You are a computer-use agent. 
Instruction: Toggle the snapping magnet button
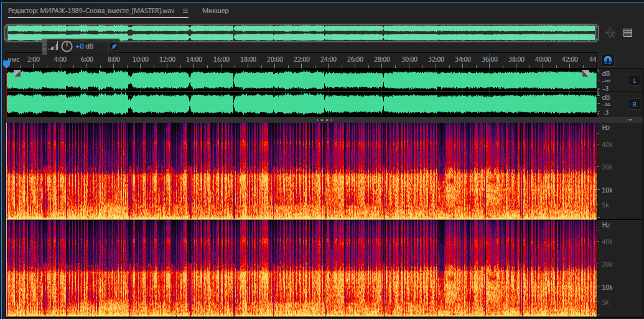(609, 59)
